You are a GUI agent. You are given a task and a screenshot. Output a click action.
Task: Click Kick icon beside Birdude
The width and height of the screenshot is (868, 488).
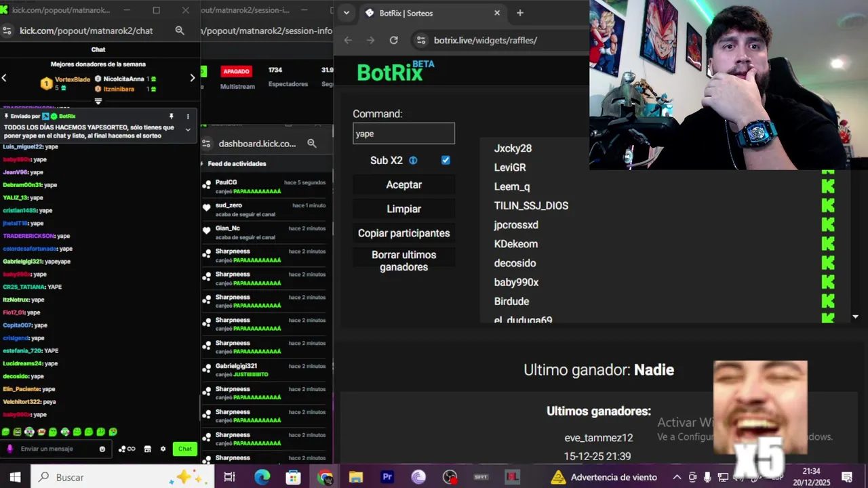tap(827, 301)
